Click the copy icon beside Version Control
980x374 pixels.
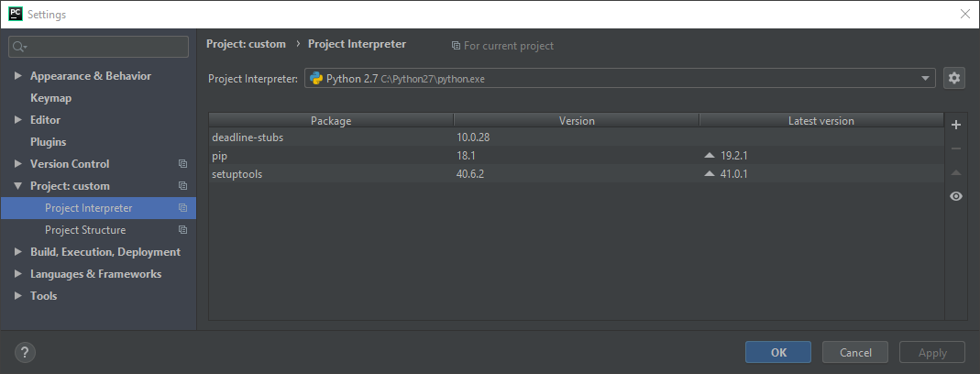pos(182,164)
